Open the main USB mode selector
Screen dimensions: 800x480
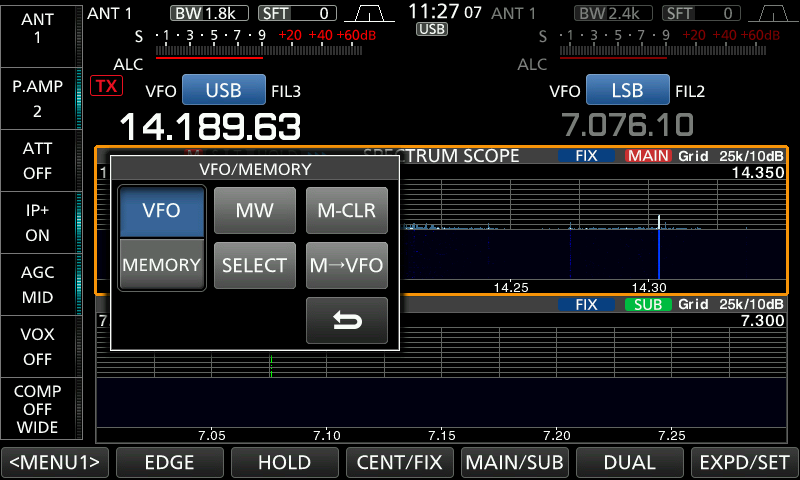223,91
